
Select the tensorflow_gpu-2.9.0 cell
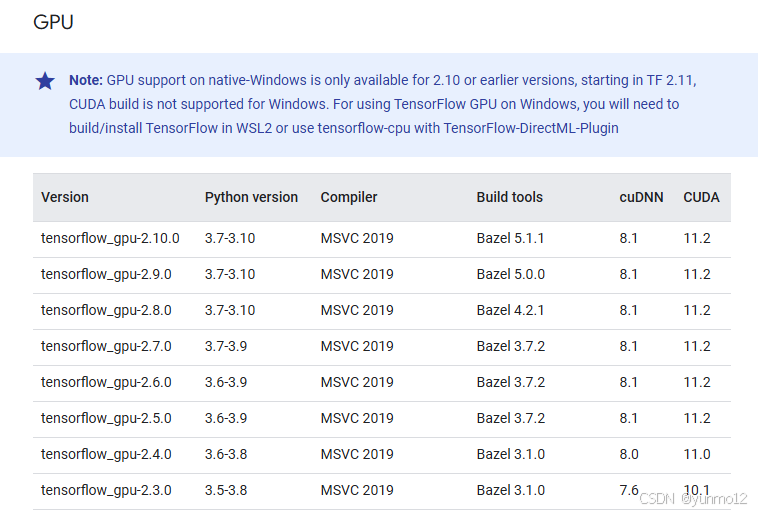point(106,275)
